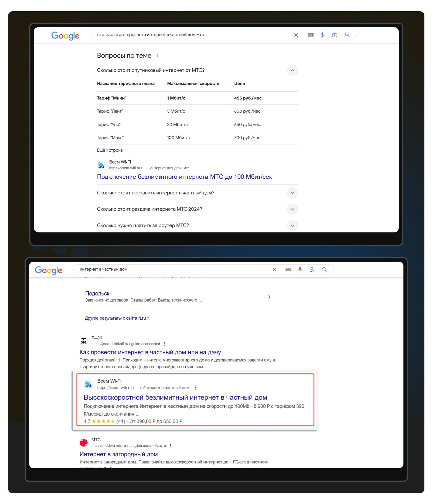
Task: Expand 'Сколько стоит поставить интернет в частный дом?'
Action: pyautogui.click(x=292, y=193)
